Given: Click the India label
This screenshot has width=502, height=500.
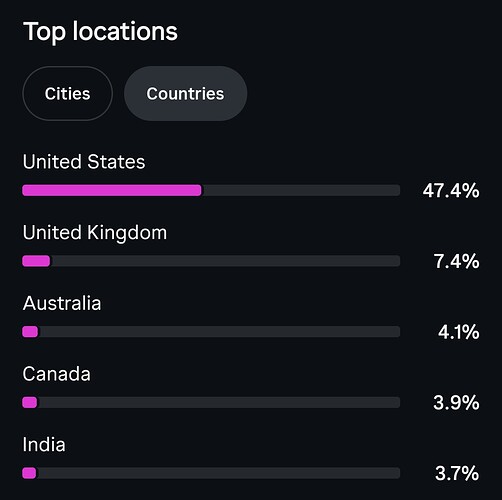Looking at the screenshot, I should click(44, 444).
